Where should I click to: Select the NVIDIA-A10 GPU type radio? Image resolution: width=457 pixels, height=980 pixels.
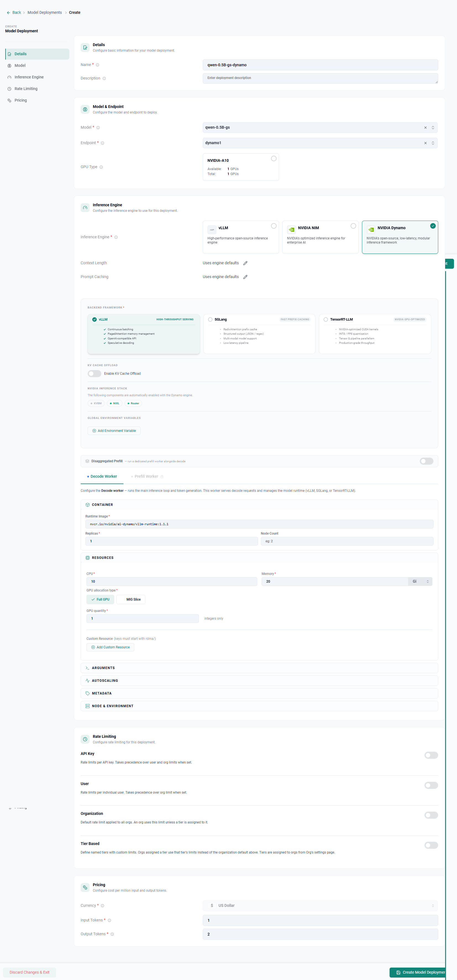point(274,159)
